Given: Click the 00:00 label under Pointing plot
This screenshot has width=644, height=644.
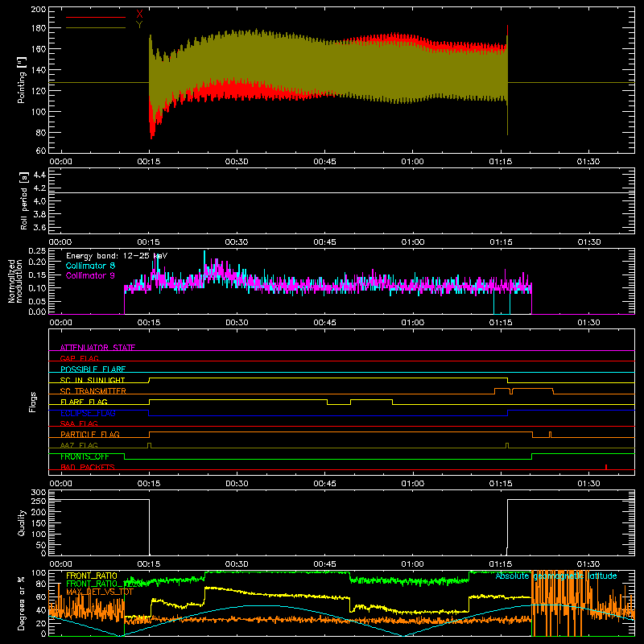Looking at the screenshot, I should 60,162.
